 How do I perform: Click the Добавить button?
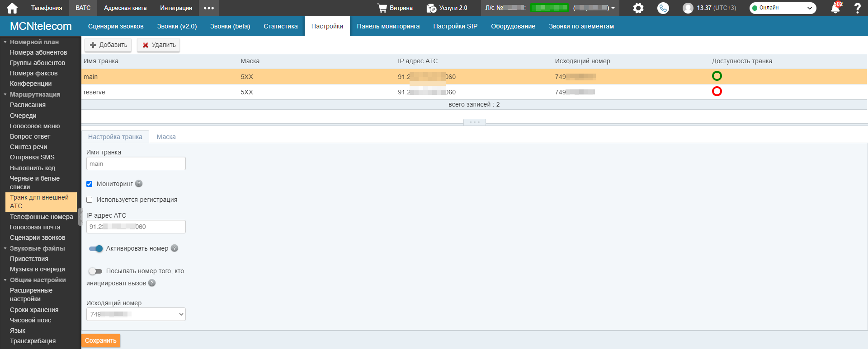point(108,45)
